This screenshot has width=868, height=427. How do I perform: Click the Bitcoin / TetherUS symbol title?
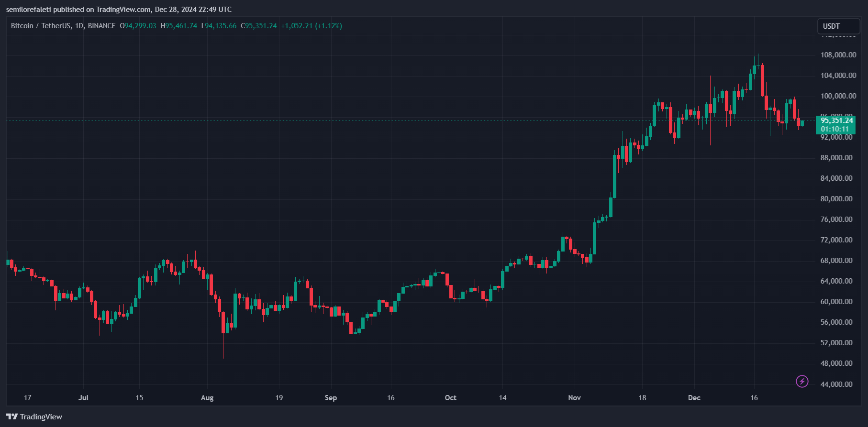[63, 26]
